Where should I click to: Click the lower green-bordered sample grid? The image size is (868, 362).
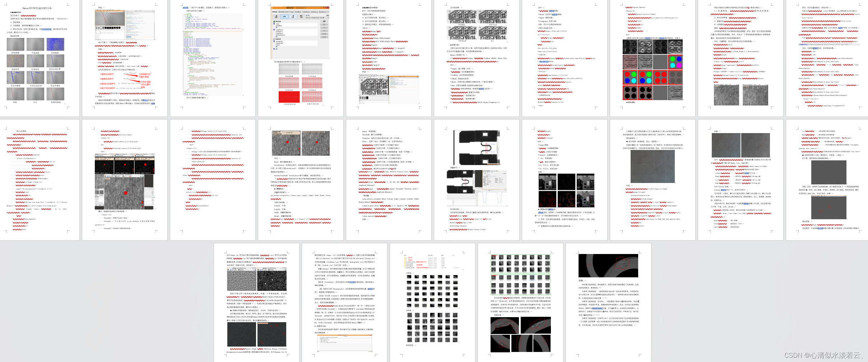520,285
